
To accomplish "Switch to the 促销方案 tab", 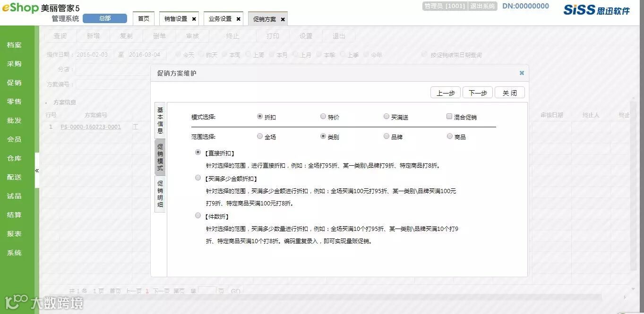I will point(265,19).
